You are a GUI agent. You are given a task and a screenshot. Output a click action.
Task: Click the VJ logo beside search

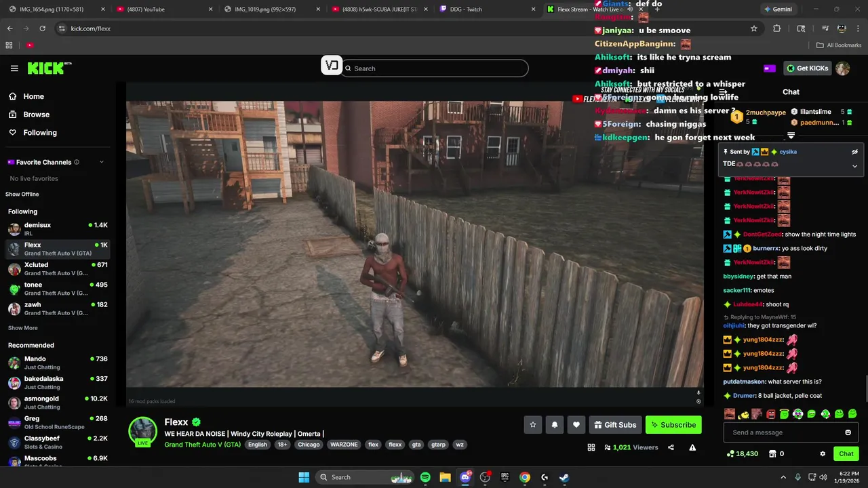coord(331,66)
